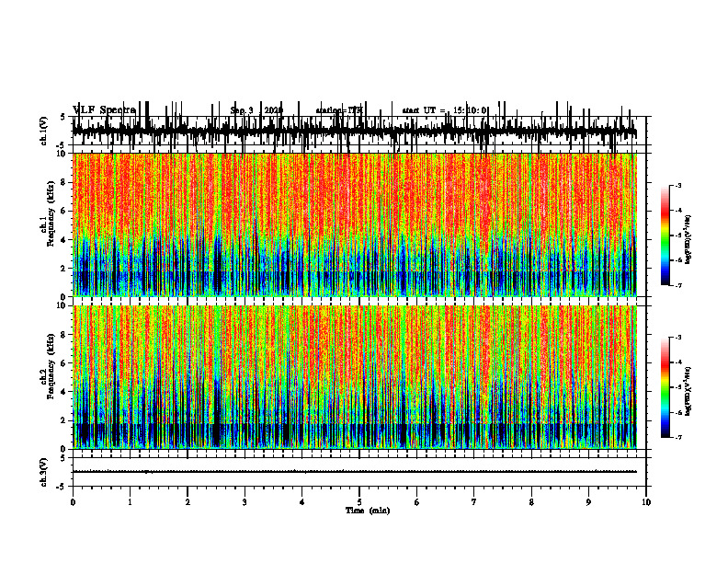Screen dimensions: 728x563
Task: Click the time axis tick label '0'
Action: pos(73,502)
